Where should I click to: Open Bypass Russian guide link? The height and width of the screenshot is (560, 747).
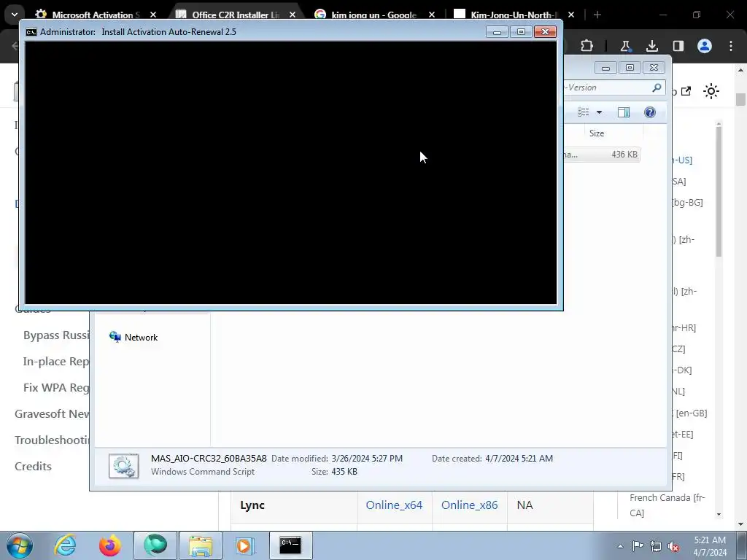(x=56, y=335)
